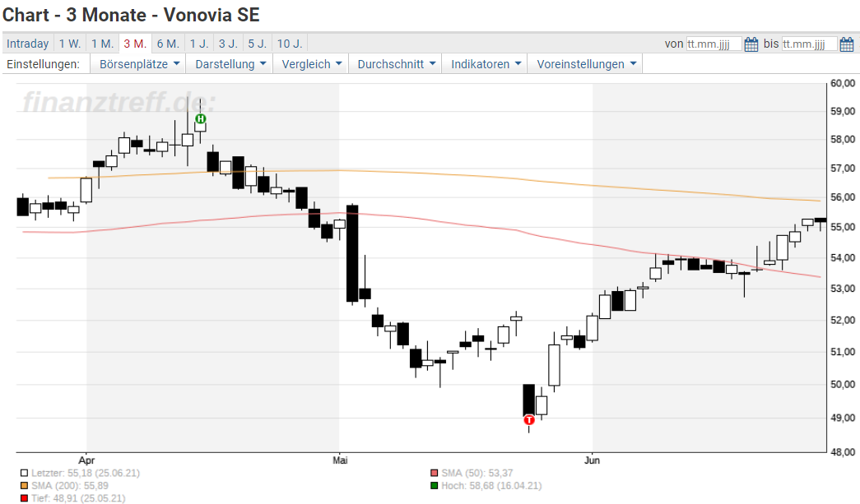
Task: Click the white Letzter legend swatch
Action: tap(24, 473)
